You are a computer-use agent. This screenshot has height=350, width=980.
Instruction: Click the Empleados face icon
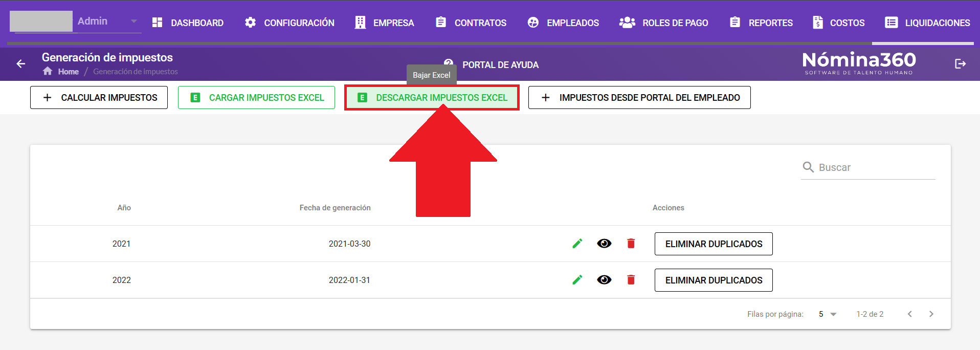pos(533,23)
